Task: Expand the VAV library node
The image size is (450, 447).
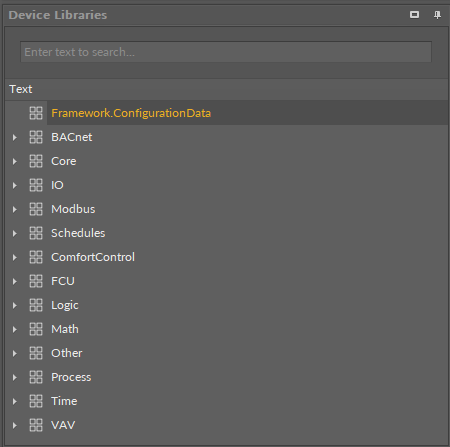Action: (x=15, y=425)
